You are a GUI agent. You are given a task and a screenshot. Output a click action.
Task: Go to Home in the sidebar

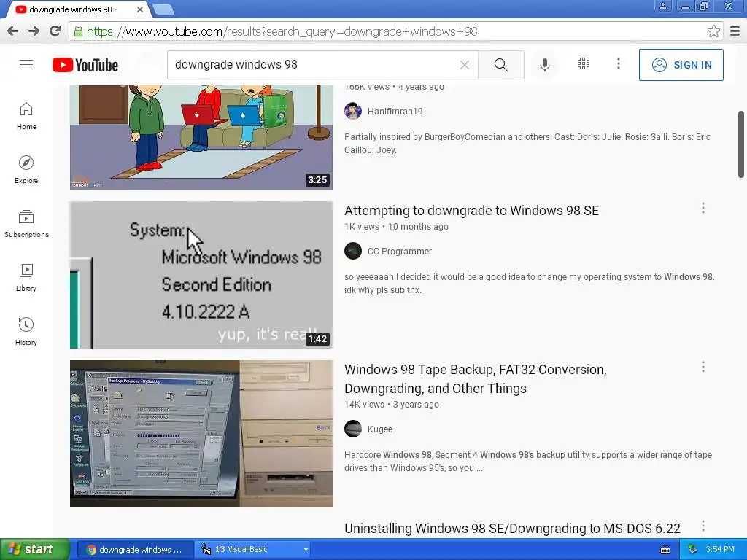point(26,116)
